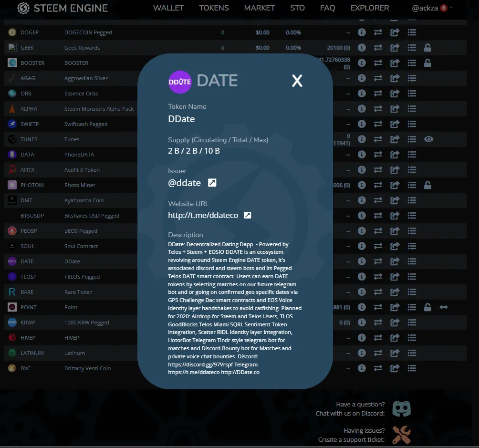Click KRWP token logo
The width and height of the screenshot is (479, 448).
12,323
